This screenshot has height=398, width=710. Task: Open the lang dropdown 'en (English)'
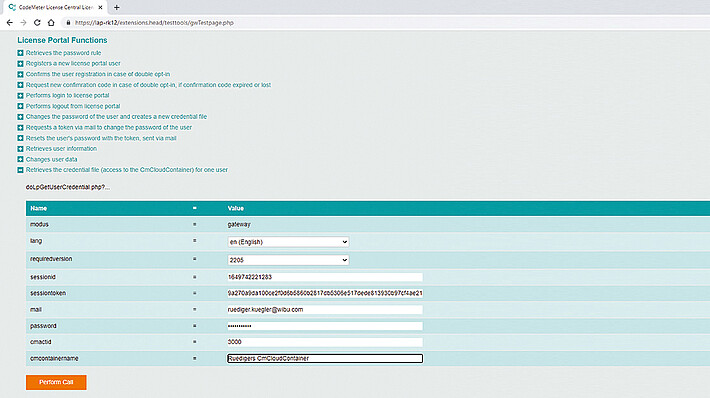[288, 242]
